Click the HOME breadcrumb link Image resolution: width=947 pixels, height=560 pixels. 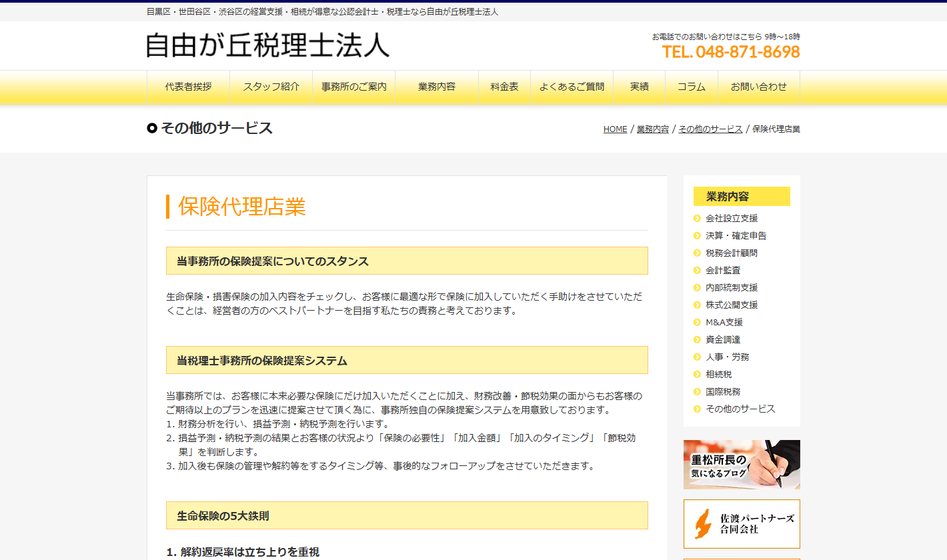[x=615, y=129]
